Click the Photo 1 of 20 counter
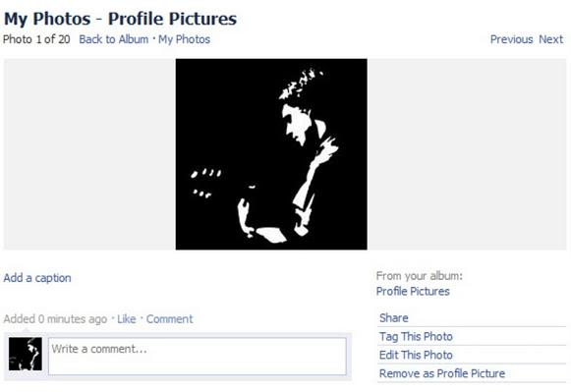Image resolution: width=571 pixels, height=392 pixels. click(36, 39)
